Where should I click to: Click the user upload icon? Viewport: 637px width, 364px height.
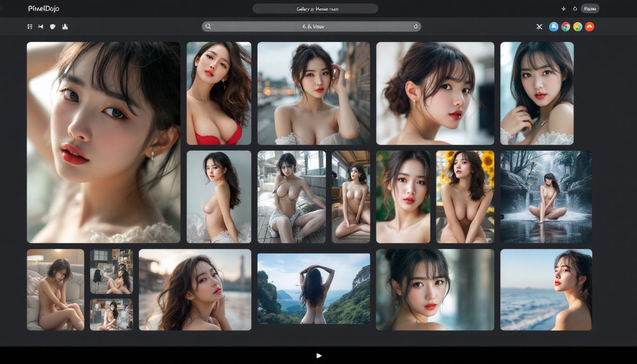pyautogui.click(x=65, y=27)
